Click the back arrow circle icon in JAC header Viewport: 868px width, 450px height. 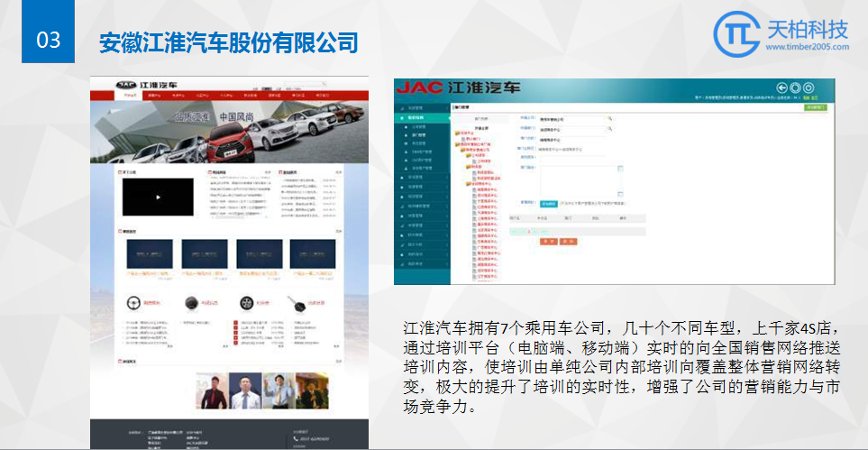pos(782,87)
